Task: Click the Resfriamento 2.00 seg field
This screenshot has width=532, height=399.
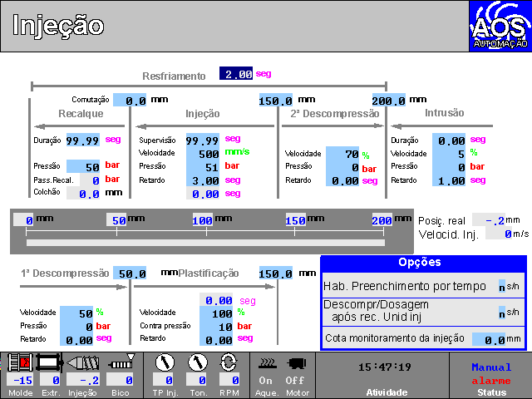Action: [236, 74]
